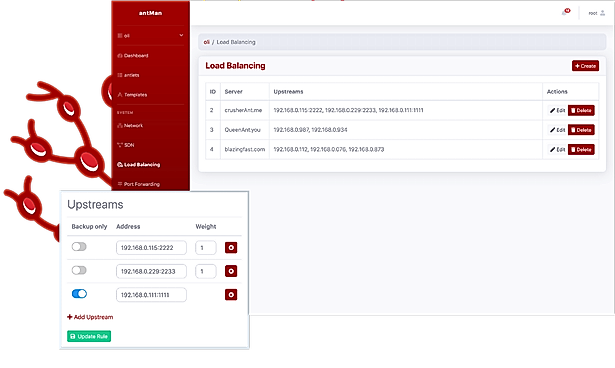This screenshot has height=368, width=615.
Task: Click the crusherAnt.me server cell
Action: tap(245, 110)
